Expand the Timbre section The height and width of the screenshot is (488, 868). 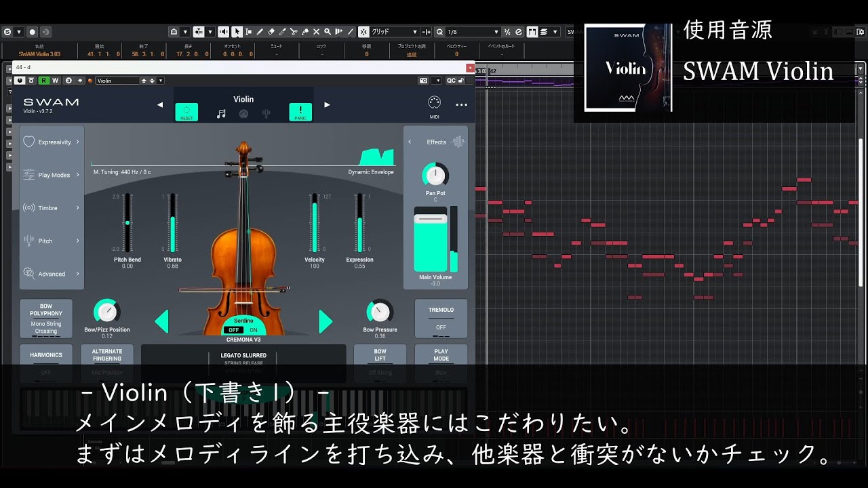point(52,208)
